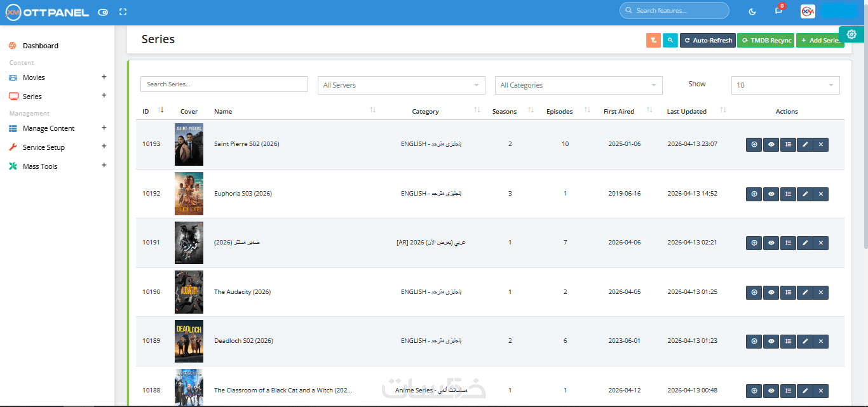This screenshot has height=407, width=868.
Task: Select Mass Tools in the sidebar
Action: [40, 166]
